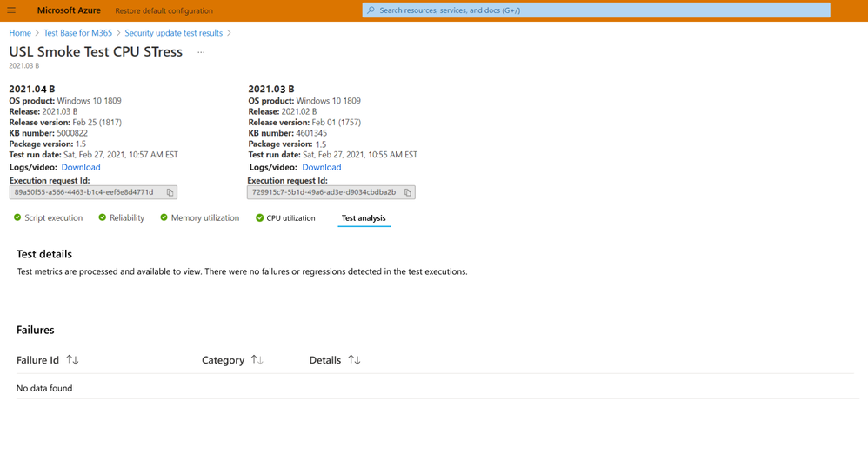
Task: Click the Failures section heading
Action: pos(36,330)
